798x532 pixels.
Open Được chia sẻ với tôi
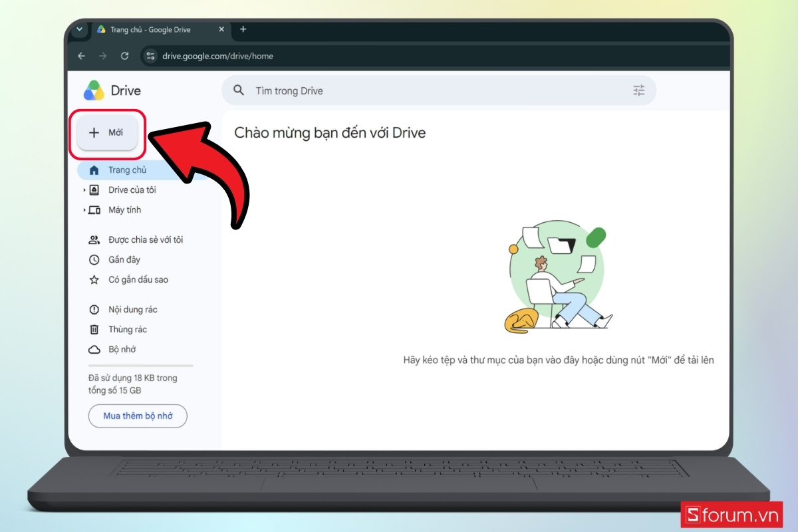click(146, 240)
